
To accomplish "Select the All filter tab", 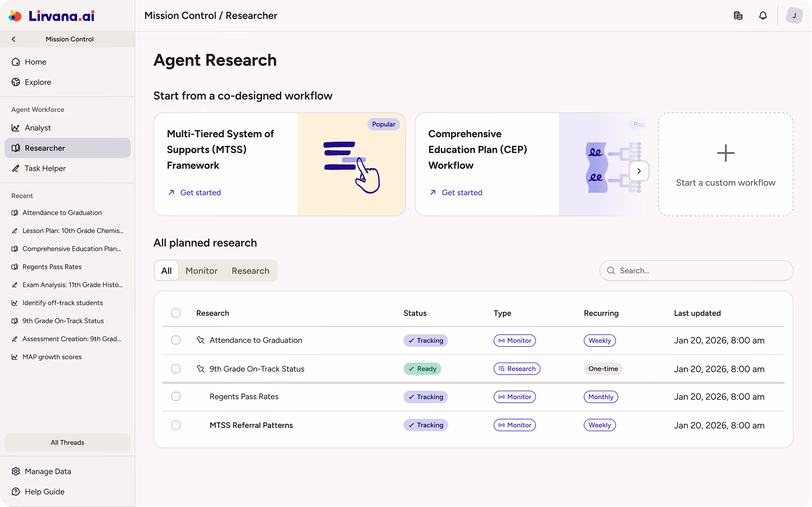I will (x=166, y=270).
